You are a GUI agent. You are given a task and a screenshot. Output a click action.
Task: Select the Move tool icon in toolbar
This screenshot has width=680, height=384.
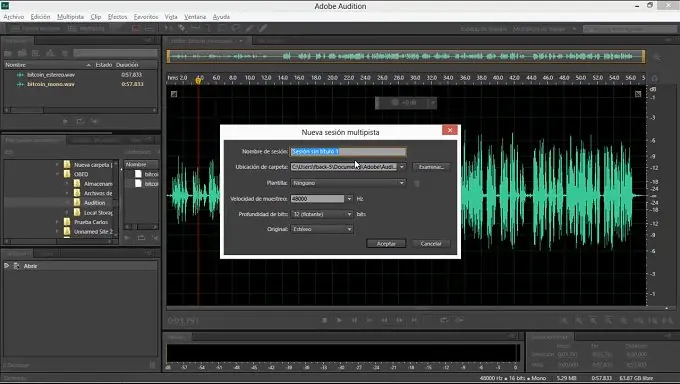[x=169, y=28]
